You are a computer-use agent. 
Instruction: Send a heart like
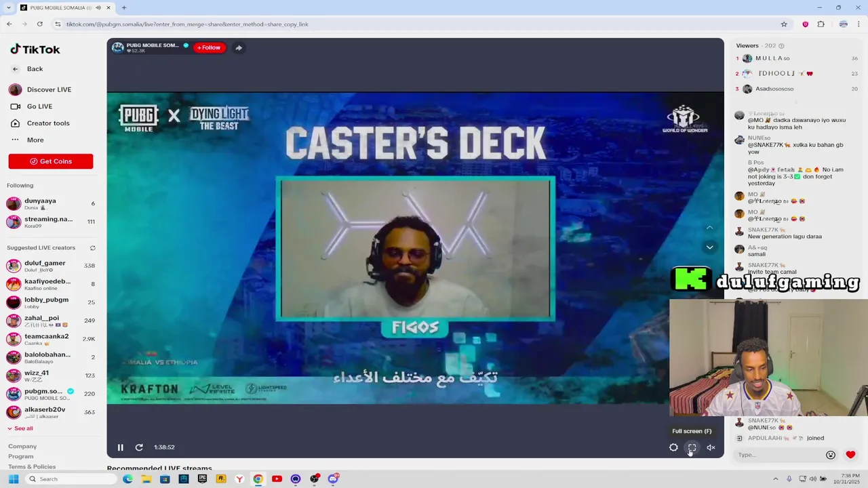pyautogui.click(x=850, y=455)
